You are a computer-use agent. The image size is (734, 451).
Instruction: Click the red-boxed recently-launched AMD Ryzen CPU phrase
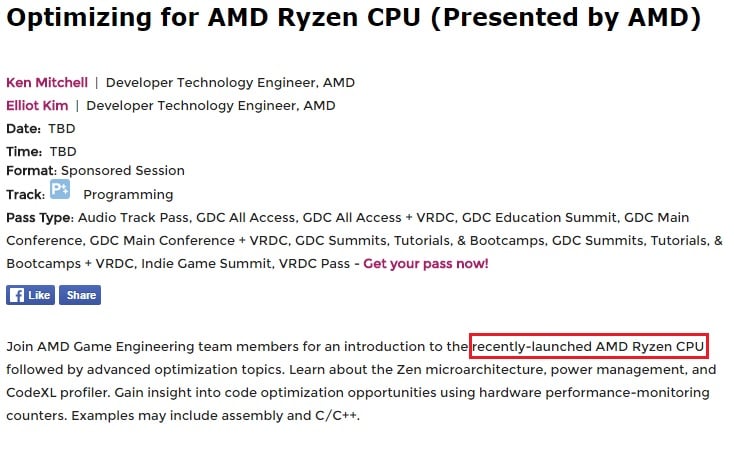(588, 346)
